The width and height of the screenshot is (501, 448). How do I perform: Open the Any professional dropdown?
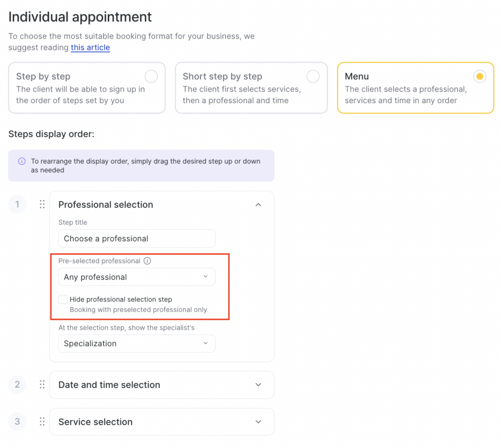[137, 277]
